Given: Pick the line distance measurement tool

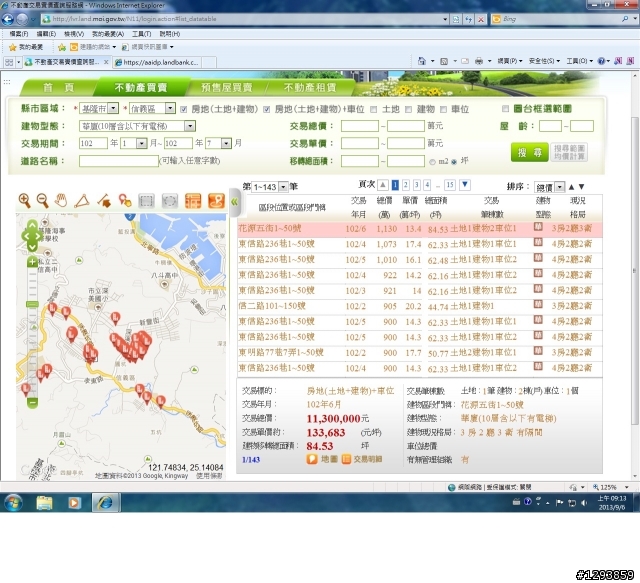Looking at the screenshot, I should click(x=104, y=201).
